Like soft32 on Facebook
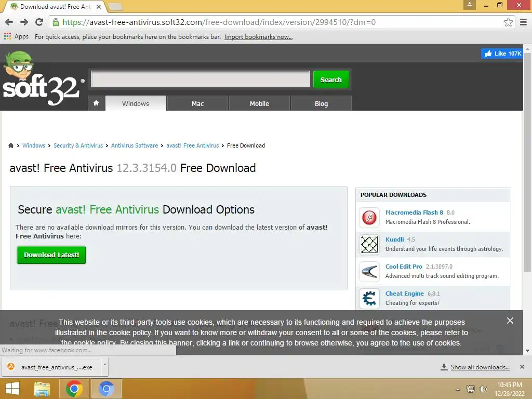Screen dimensions: 532x399 (x=502, y=54)
